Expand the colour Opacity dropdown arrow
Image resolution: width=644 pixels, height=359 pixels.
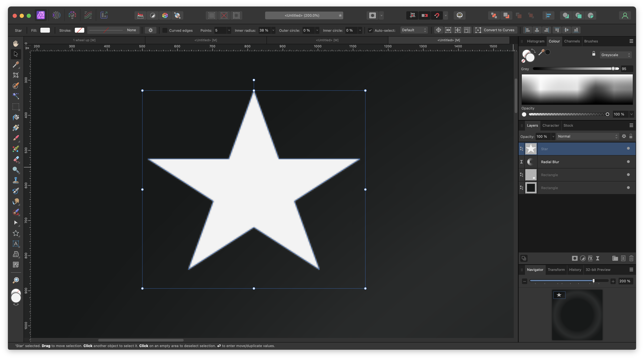pyautogui.click(x=632, y=114)
